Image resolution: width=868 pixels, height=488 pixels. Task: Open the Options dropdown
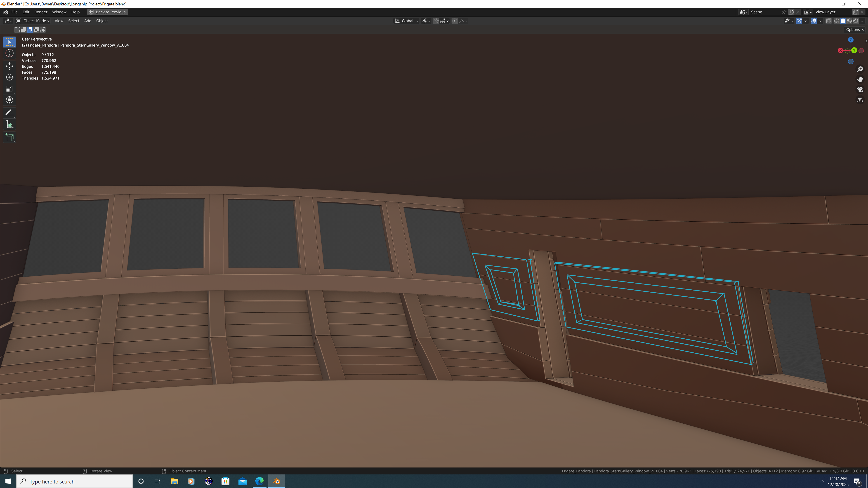(x=854, y=30)
